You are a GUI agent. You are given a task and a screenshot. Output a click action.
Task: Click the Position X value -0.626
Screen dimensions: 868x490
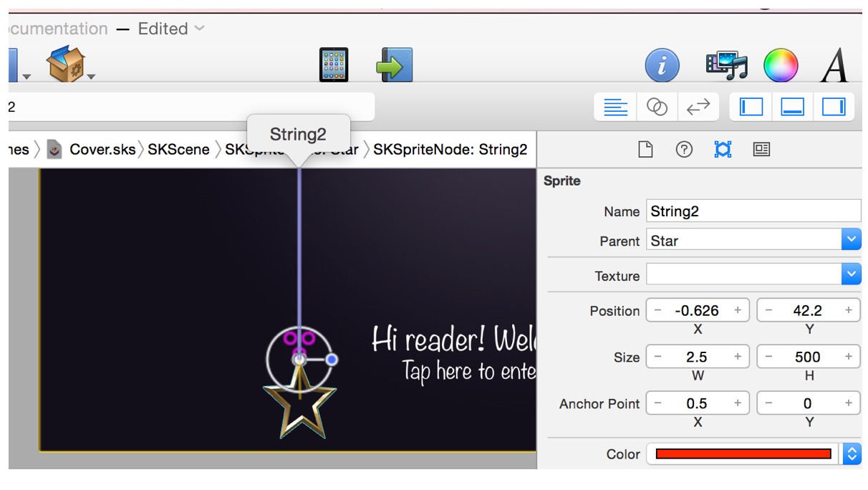(x=697, y=310)
